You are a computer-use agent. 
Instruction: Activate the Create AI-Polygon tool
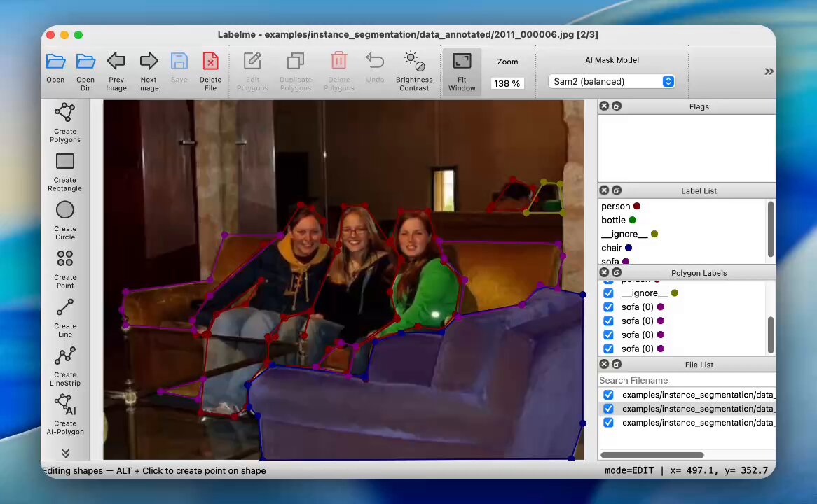pos(65,415)
